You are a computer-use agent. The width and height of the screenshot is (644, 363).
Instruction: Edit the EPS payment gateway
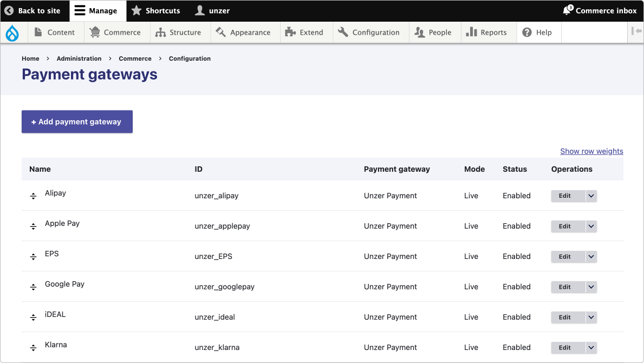(568, 257)
